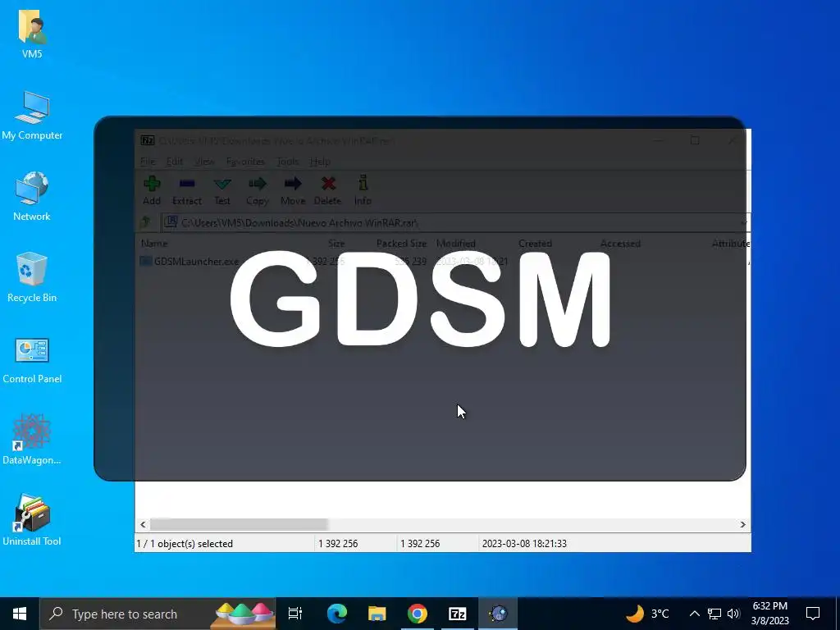The image size is (840, 630).
Task: Select the Network desktop icon
Action: [x=32, y=197]
